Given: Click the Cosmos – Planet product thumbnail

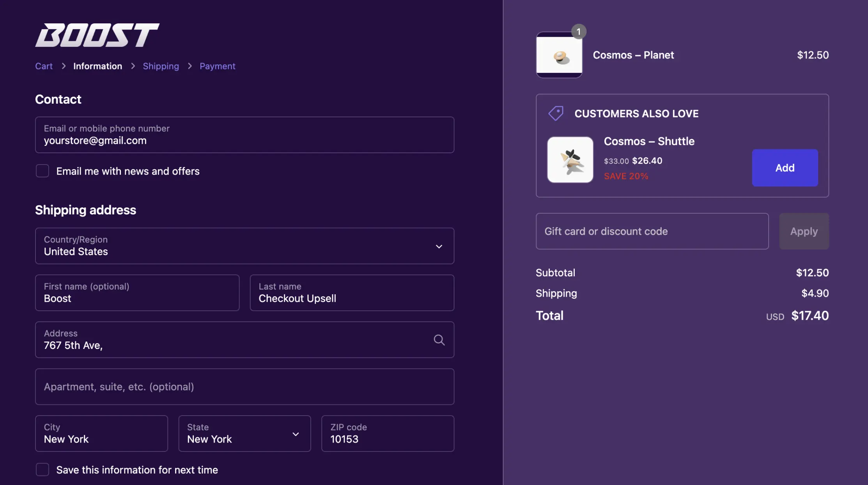Looking at the screenshot, I should tap(559, 56).
